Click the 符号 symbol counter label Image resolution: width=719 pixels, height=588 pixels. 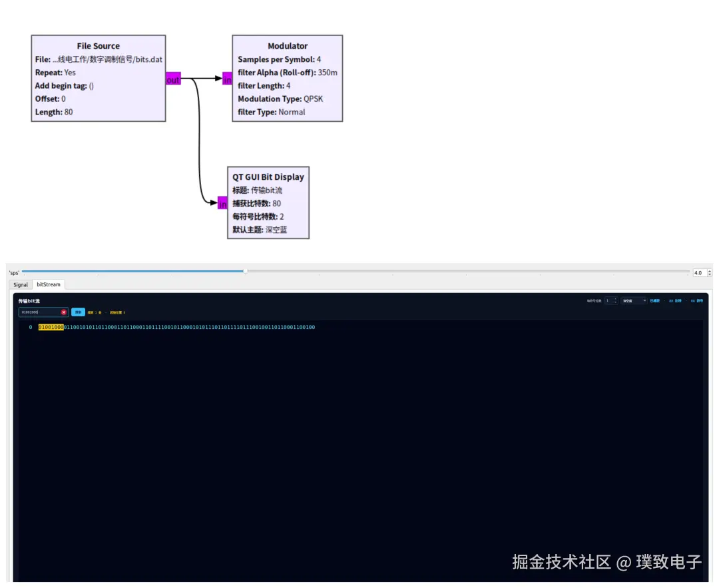pos(697,301)
